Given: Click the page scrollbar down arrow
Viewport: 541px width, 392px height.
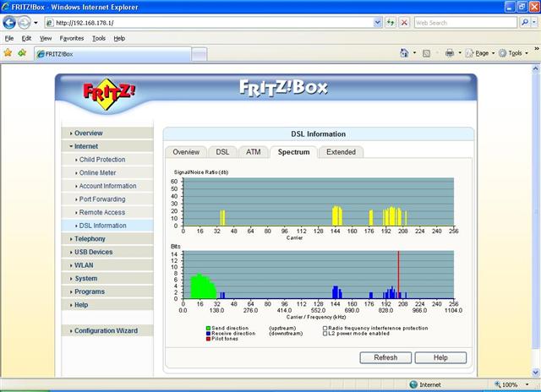Looking at the screenshot, I should (536, 373).
